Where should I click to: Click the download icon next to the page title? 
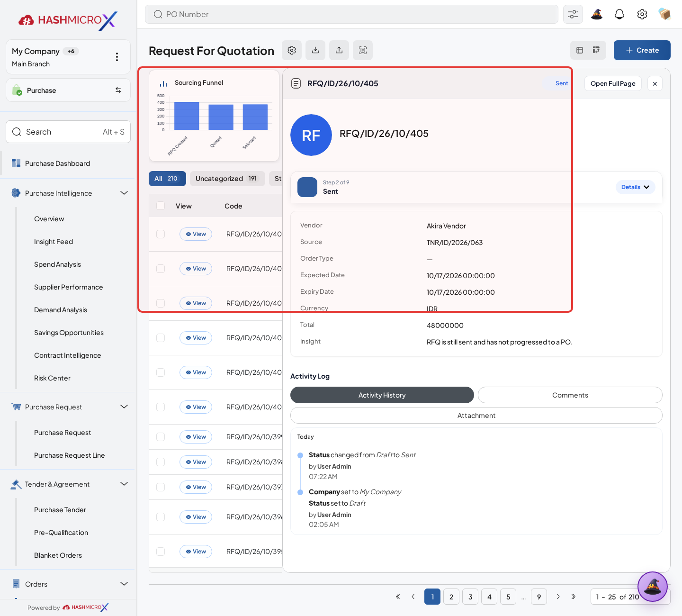[315, 50]
